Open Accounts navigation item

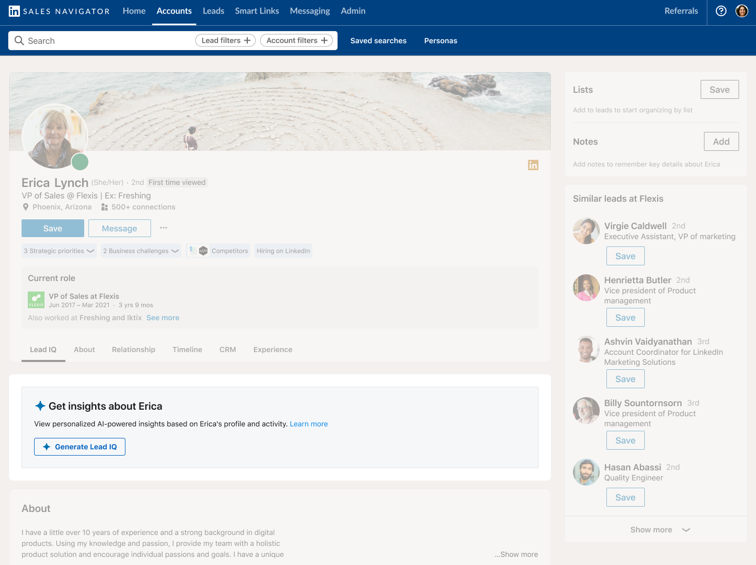(174, 11)
